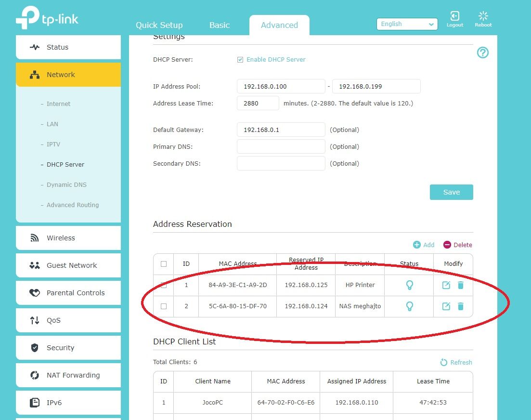
Task: Select DHCP Server in the sidebar
Action: coord(65,165)
